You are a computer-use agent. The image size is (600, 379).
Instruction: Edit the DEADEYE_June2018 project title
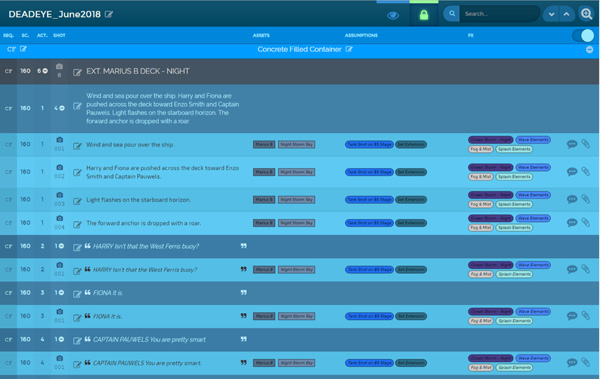109,15
